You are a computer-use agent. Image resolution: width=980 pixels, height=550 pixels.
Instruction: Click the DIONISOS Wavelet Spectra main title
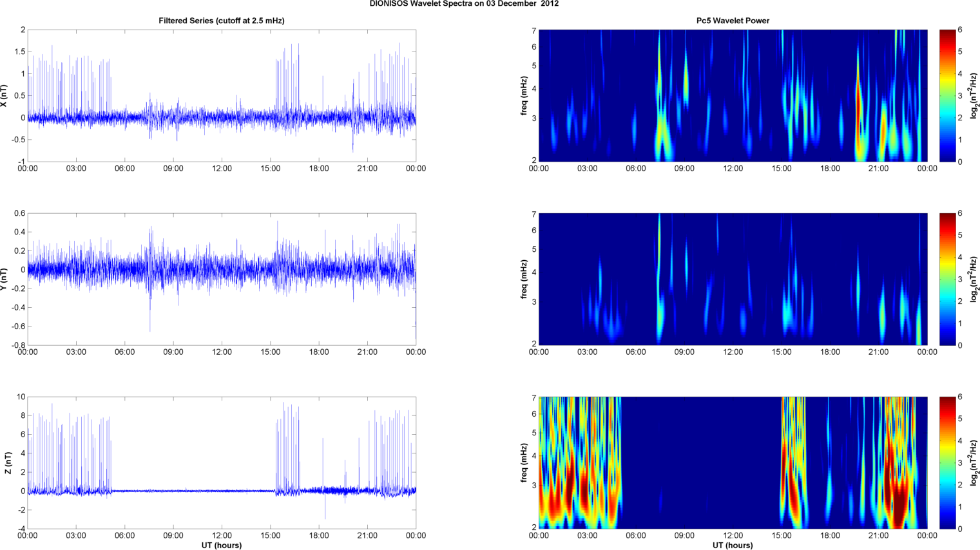pyautogui.click(x=464, y=4)
